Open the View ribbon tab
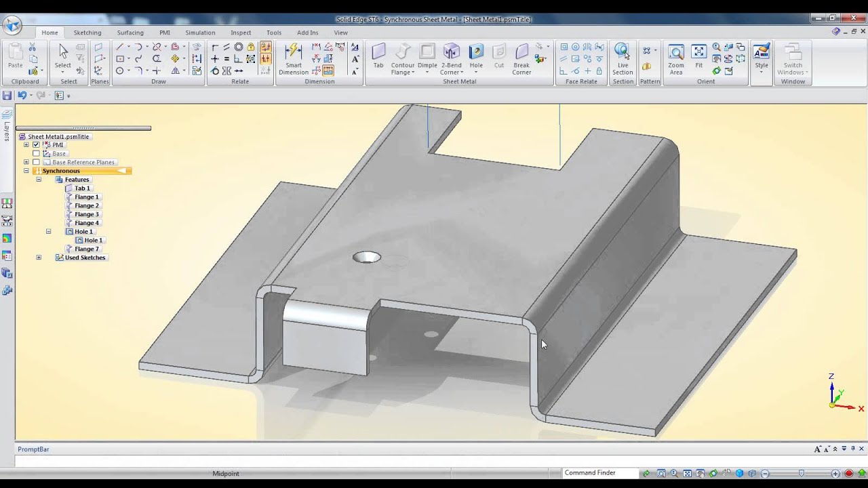The height and width of the screenshot is (488, 868). tap(340, 33)
